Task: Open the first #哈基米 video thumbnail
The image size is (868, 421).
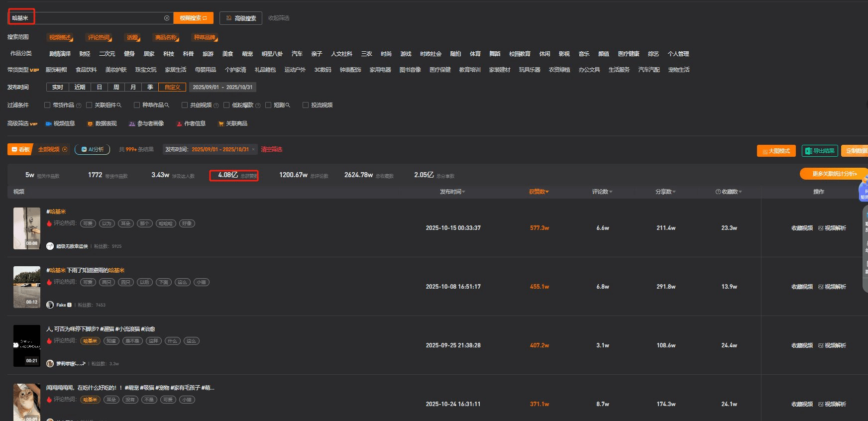Action: (x=27, y=228)
